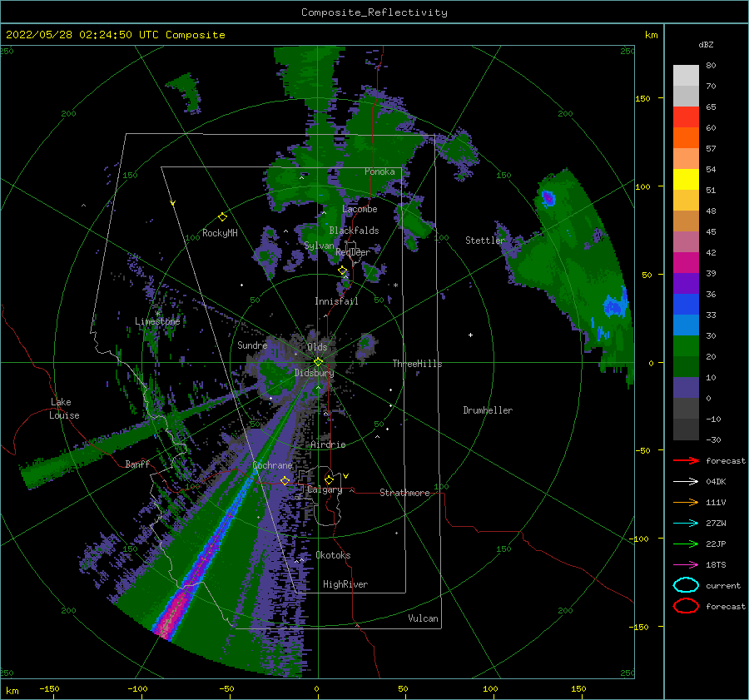Image resolution: width=749 pixels, height=700 pixels.
Task: Click the Ponoka city label
Action: (x=379, y=171)
